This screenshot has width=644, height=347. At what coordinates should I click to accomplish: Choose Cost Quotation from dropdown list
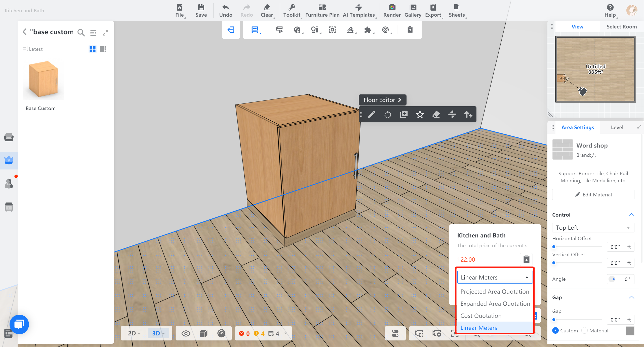coord(481,316)
